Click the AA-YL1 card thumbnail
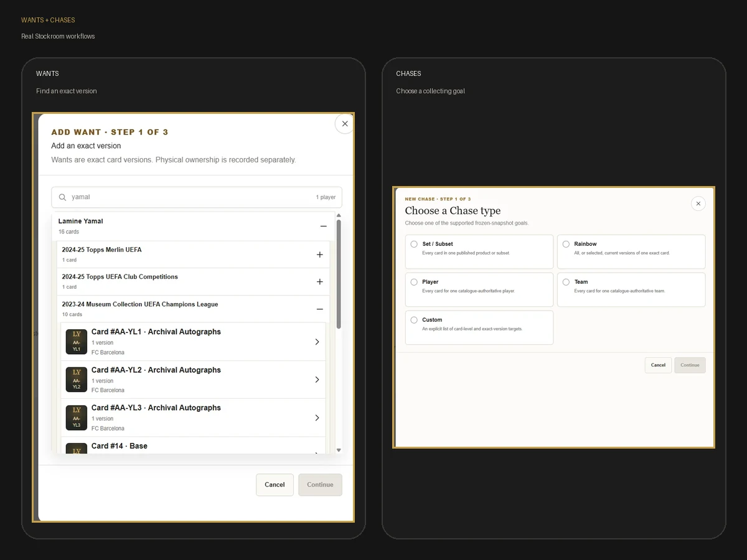The width and height of the screenshot is (747, 560). coord(77,342)
